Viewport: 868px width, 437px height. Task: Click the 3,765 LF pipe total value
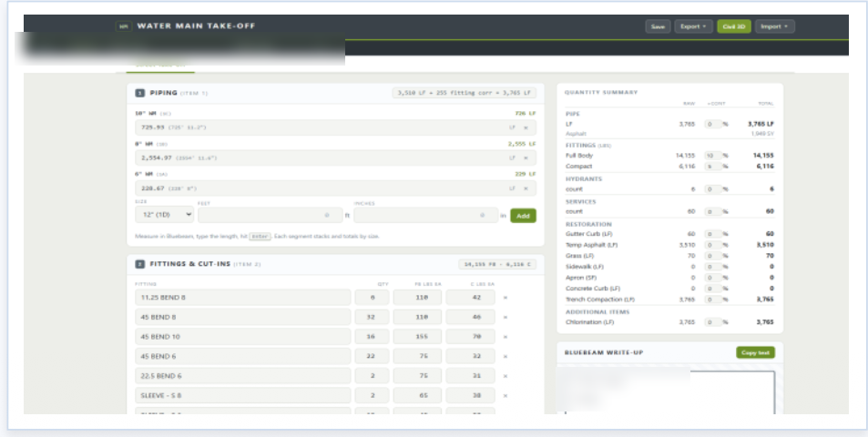pos(761,125)
